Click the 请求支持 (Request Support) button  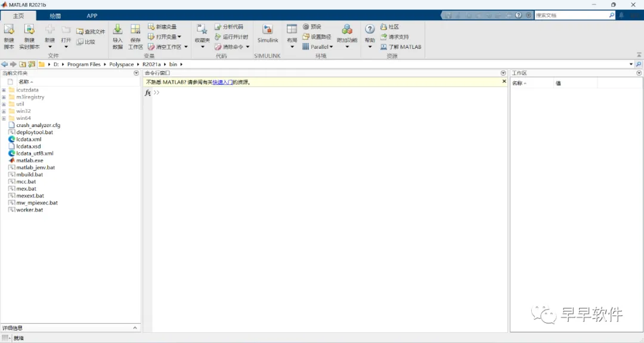click(394, 37)
